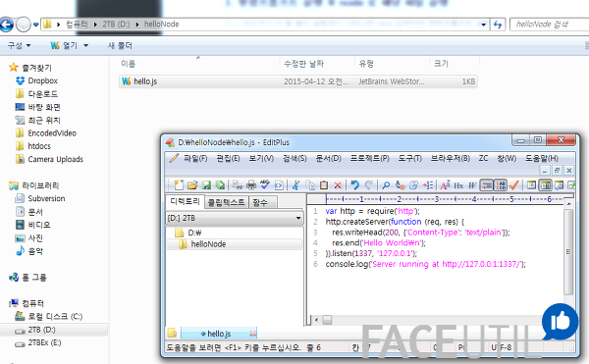This screenshot has width=589, height=364.
Task: Open the 도구(T) menu
Action: point(409,158)
